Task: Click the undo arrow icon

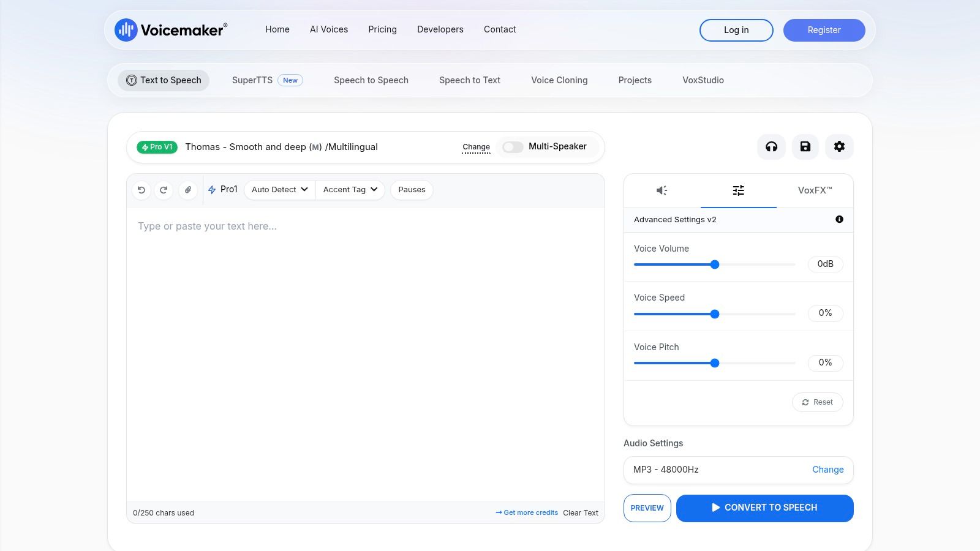Action: coord(141,190)
